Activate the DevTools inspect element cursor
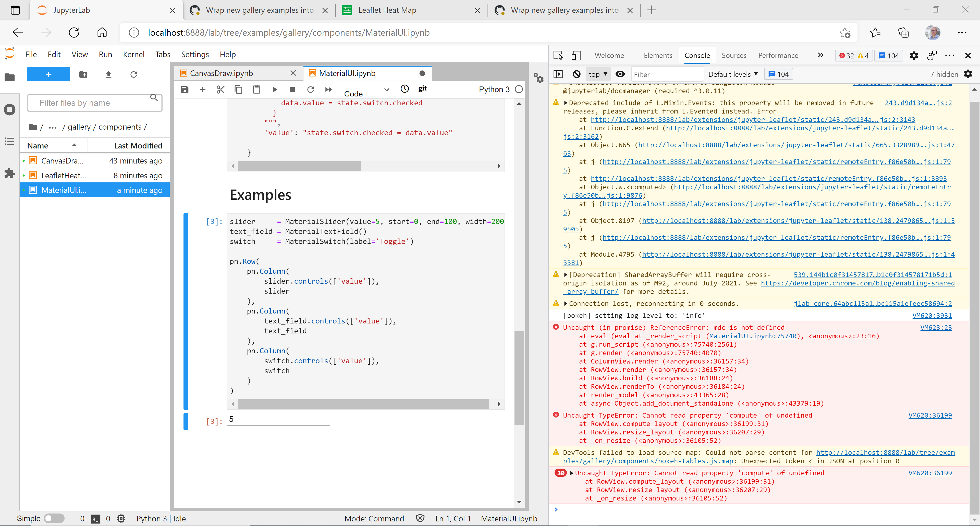The image size is (980, 526). pos(558,55)
